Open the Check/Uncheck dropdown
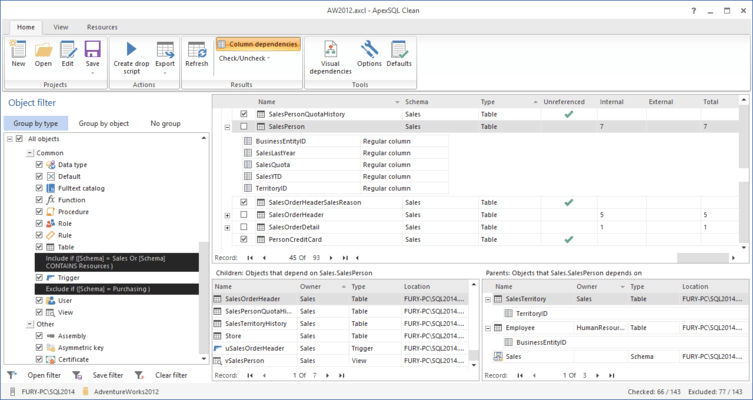 pyautogui.click(x=244, y=58)
